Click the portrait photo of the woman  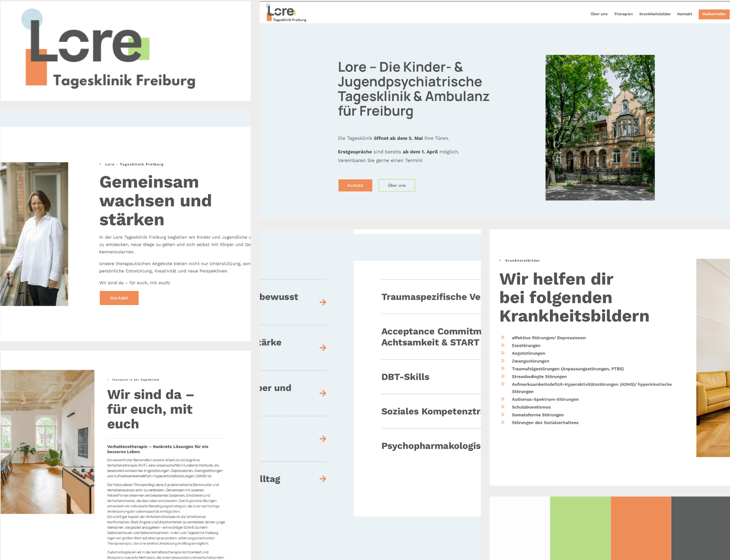coord(34,234)
